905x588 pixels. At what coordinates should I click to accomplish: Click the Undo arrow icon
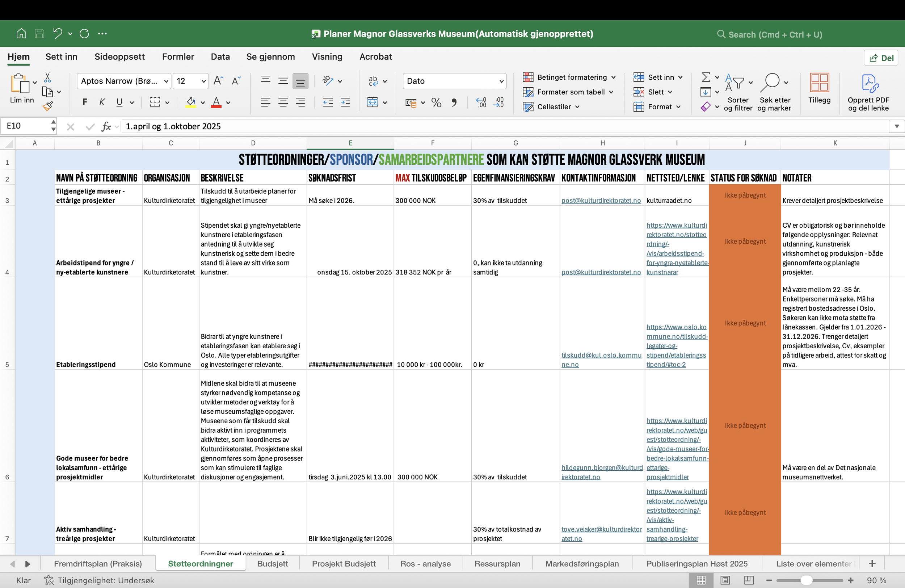58,33
